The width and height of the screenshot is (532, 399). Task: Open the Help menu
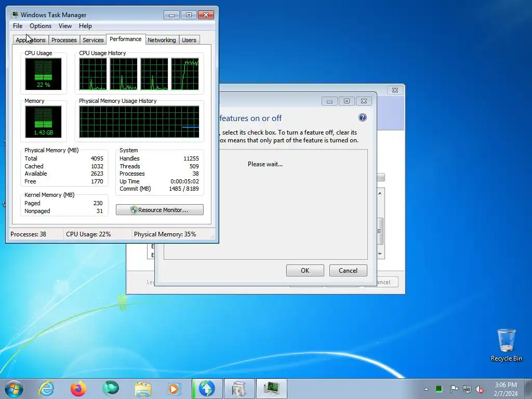point(85,26)
